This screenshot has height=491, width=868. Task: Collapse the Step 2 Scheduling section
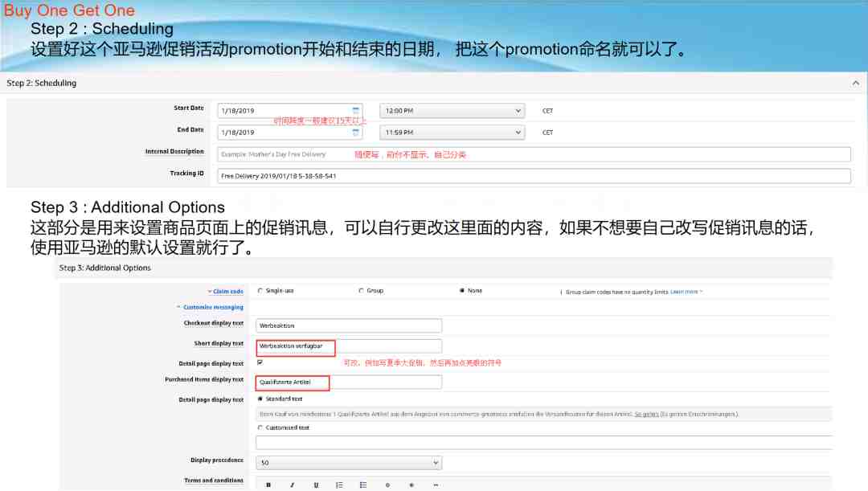click(856, 83)
